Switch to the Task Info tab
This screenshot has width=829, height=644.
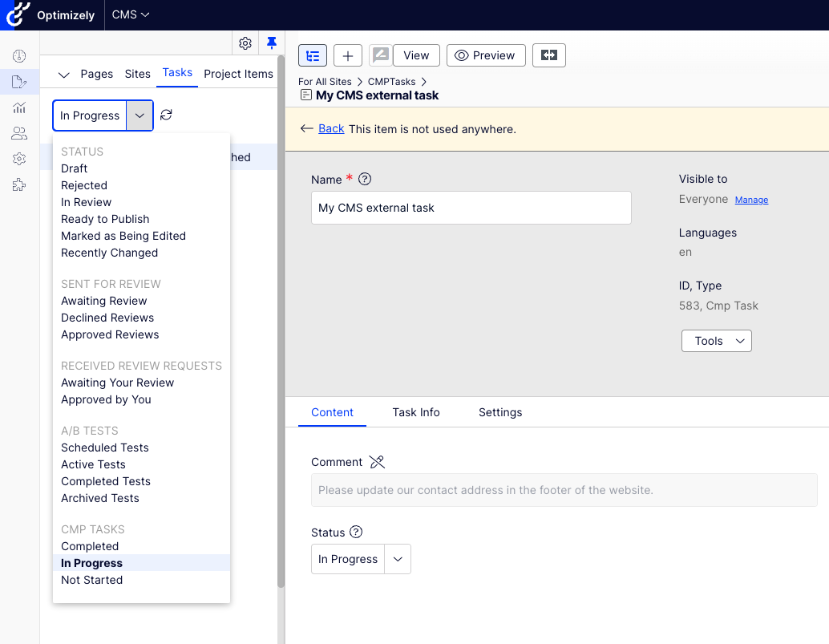415,412
